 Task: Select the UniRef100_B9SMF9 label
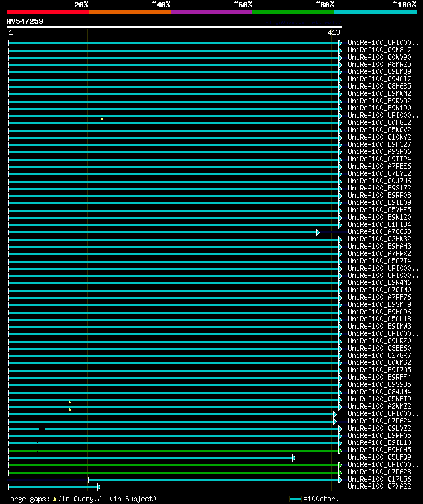point(379,304)
